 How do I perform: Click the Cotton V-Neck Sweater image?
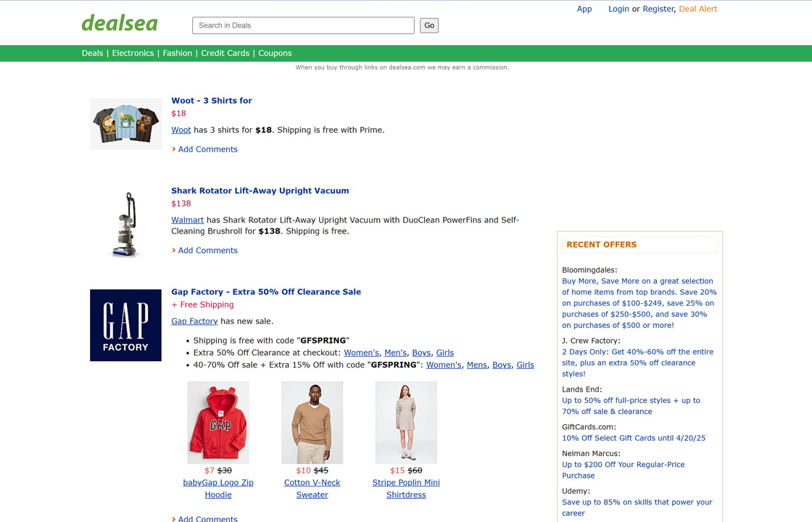pos(312,423)
